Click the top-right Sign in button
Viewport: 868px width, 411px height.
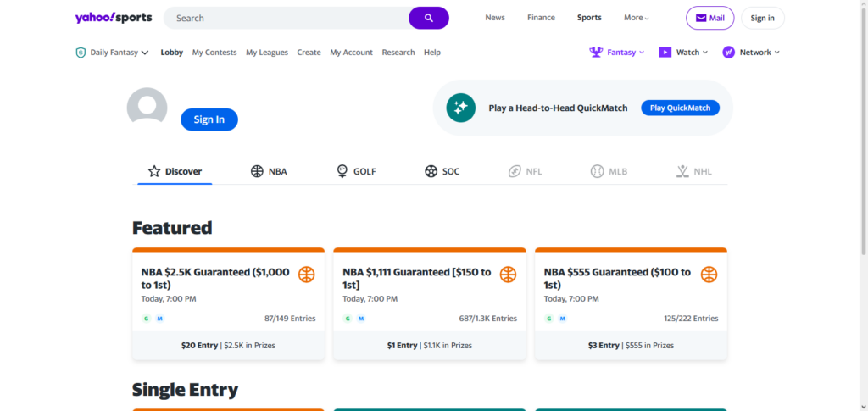762,19
